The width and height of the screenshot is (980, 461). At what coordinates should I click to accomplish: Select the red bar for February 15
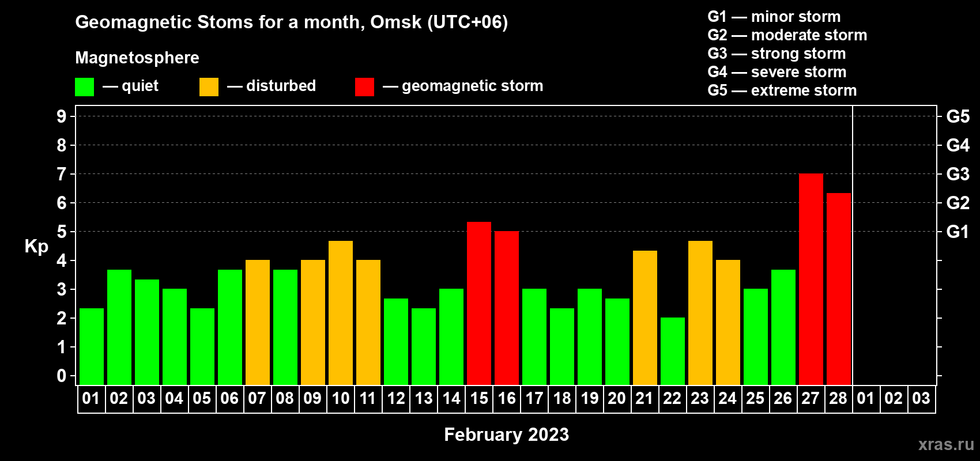(x=479, y=303)
